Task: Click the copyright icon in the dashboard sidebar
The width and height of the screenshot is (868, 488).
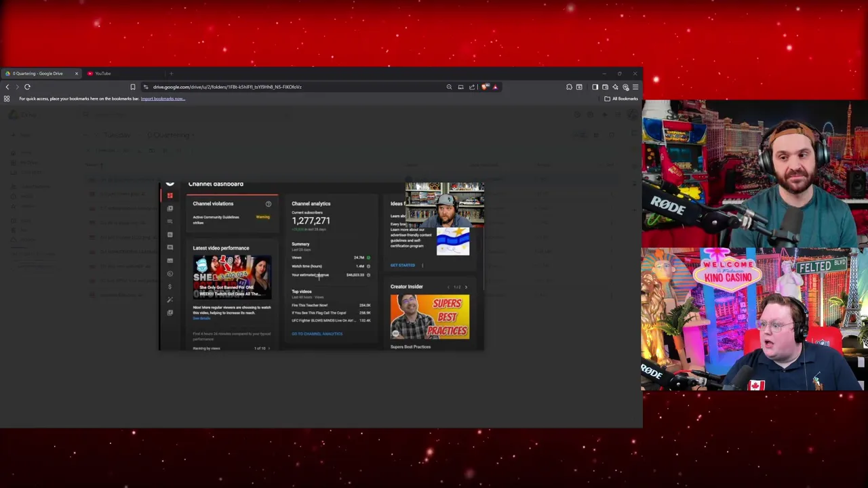Action: [170, 274]
